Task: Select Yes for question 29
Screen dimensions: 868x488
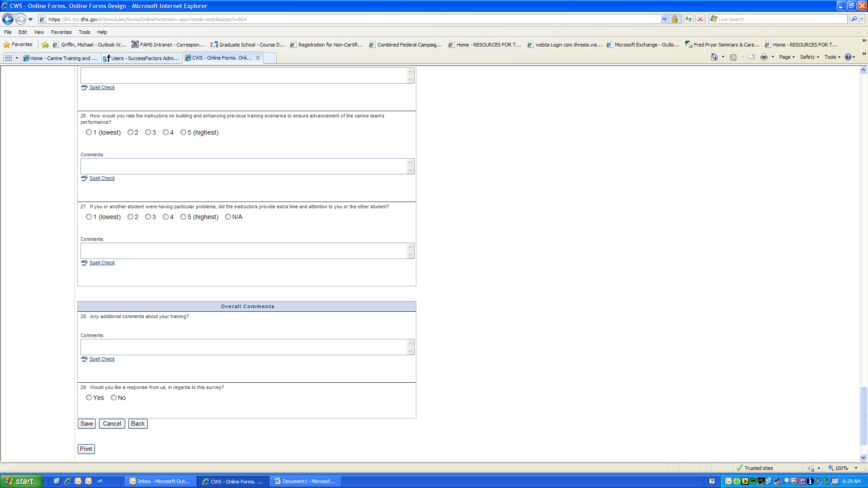Action: 89,398
